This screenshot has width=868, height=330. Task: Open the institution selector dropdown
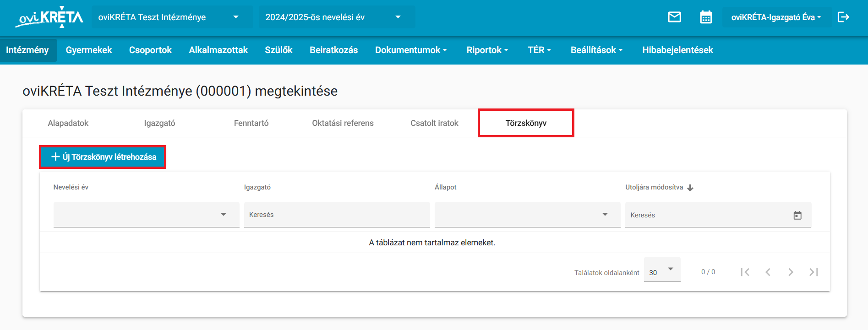click(x=172, y=17)
